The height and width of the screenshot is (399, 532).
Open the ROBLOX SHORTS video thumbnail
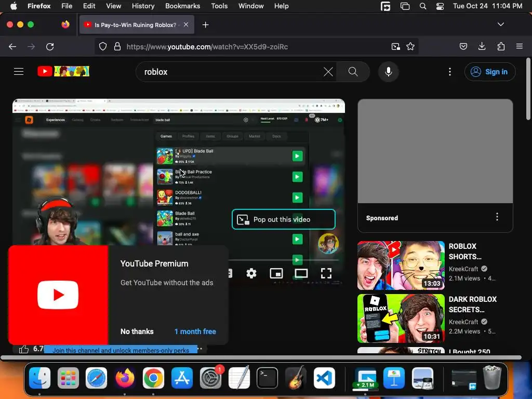(x=401, y=265)
